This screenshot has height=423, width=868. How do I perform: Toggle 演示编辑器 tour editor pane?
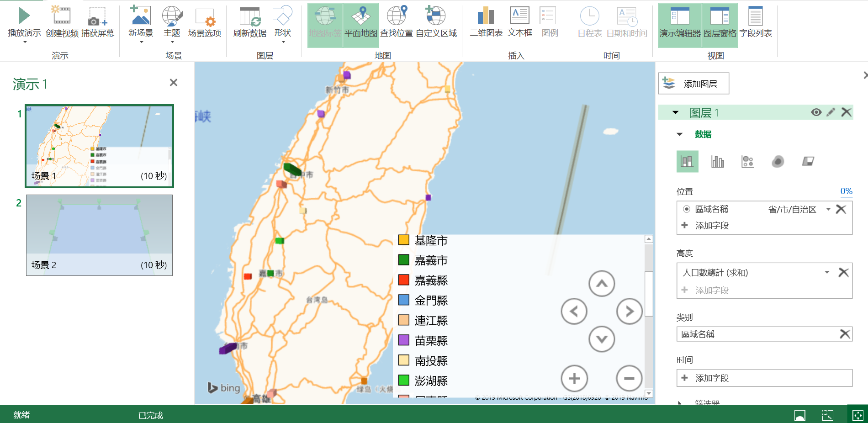680,25
